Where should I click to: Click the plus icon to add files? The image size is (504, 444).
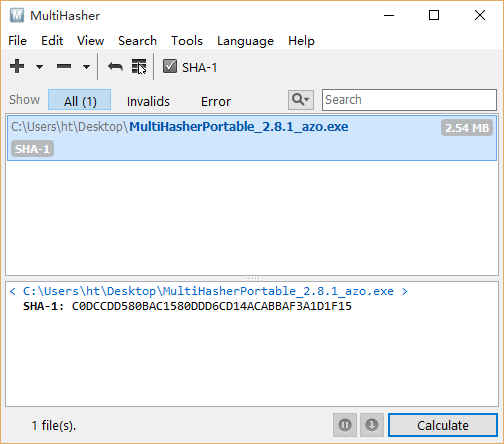coord(17,66)
